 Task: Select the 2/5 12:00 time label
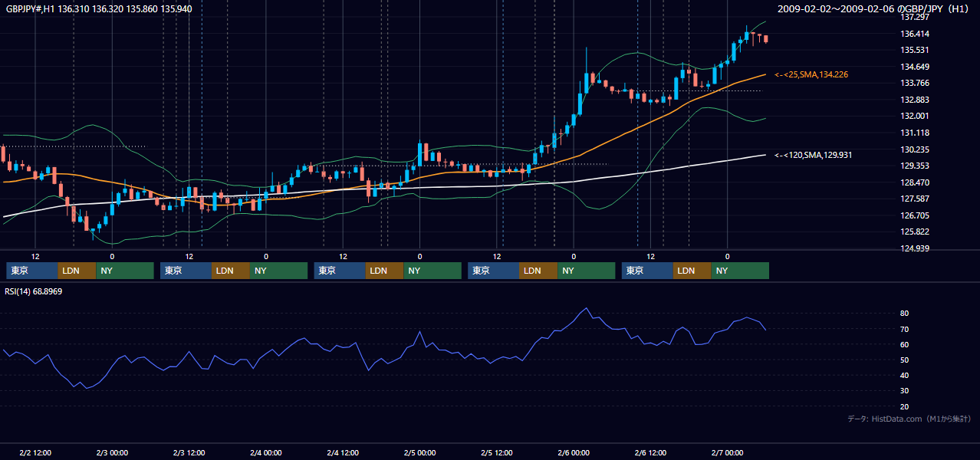(x=497, y=453)
